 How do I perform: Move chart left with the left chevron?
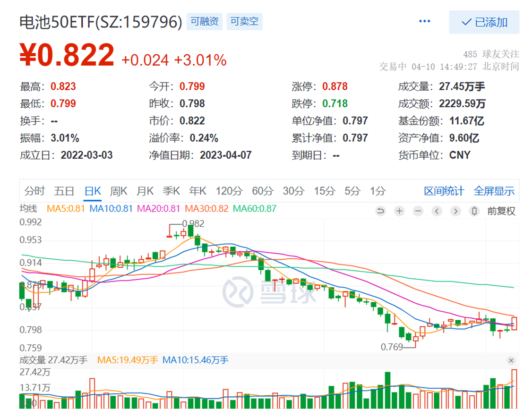point(437,211)
